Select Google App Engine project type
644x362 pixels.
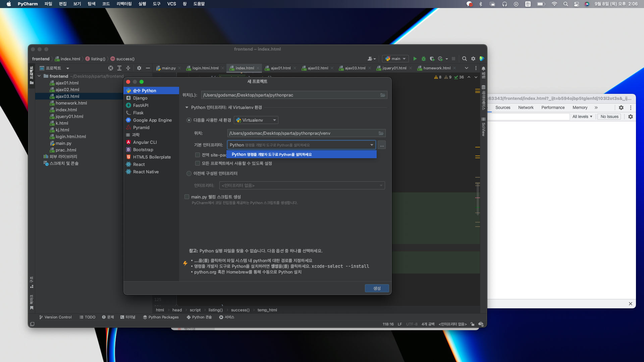coord(151,120)
